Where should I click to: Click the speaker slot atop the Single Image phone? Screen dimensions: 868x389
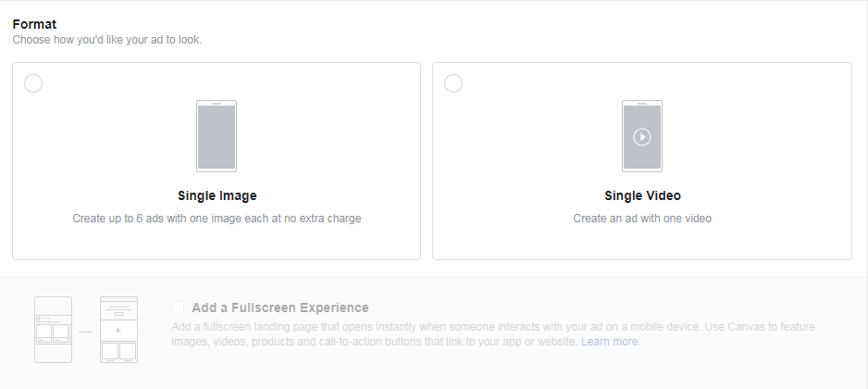click(217, 105)
